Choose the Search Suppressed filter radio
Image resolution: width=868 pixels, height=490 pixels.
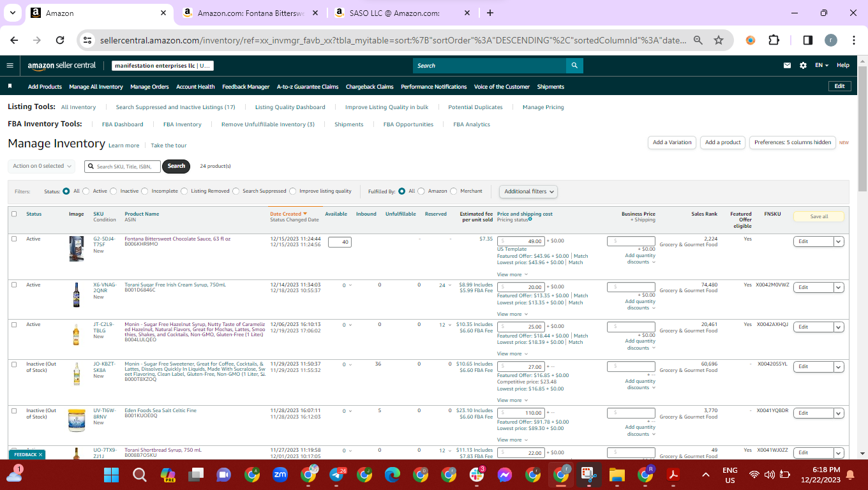(236, 191)
